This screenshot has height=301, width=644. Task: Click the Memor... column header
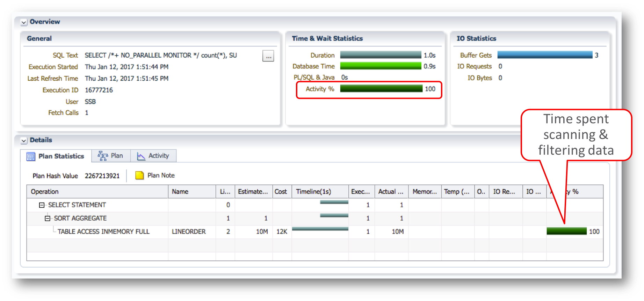point(425,192)
